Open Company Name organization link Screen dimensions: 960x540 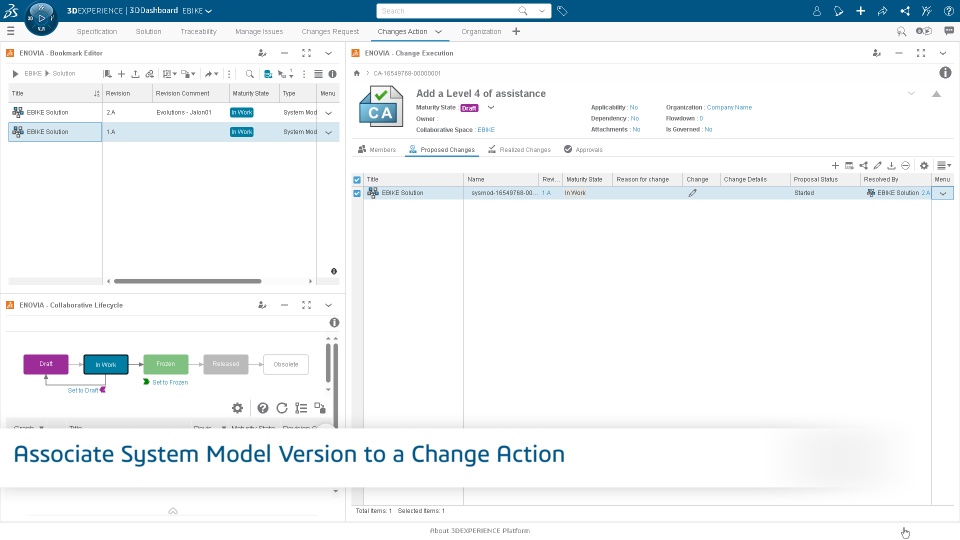pyautogui.click(x=729, y=108)
